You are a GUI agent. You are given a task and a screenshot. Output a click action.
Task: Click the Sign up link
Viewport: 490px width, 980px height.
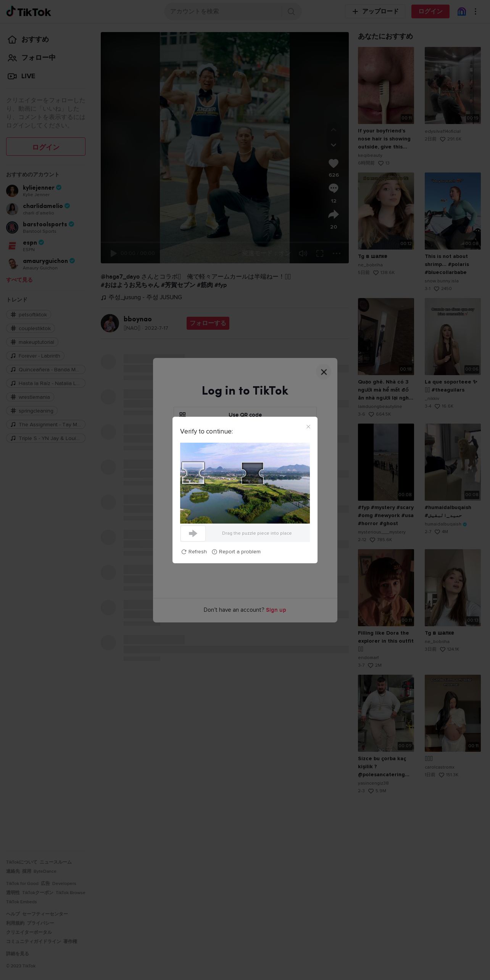276,610
